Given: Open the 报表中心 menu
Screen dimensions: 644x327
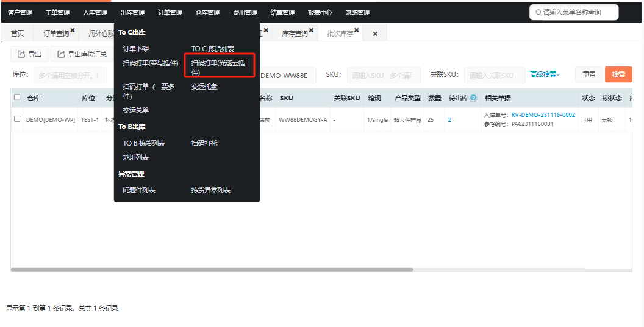Looking at the screenshot, I should (x=320, y=13).
